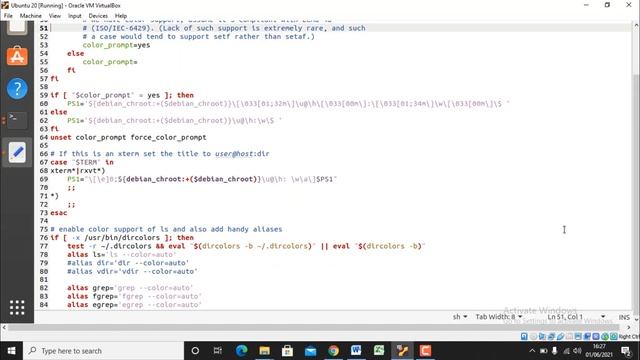The height and width of the screenshot is (360, 640).
Task: Click line 78 alias ls text
Action: click(122, 254)
